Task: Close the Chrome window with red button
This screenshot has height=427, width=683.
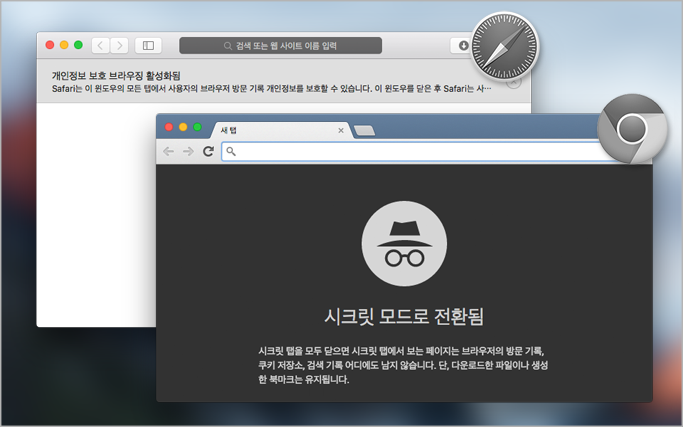Action: click(169, 127)
